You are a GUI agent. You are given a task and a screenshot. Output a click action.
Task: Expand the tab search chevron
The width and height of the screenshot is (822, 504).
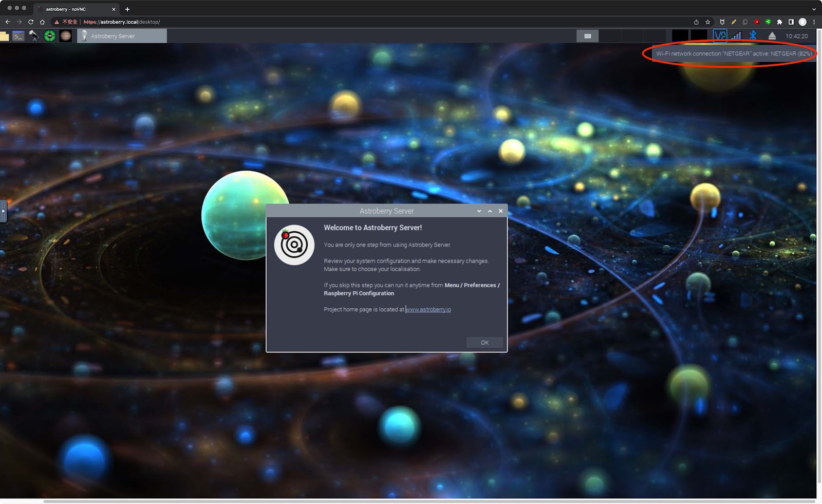tap(814, 9)
